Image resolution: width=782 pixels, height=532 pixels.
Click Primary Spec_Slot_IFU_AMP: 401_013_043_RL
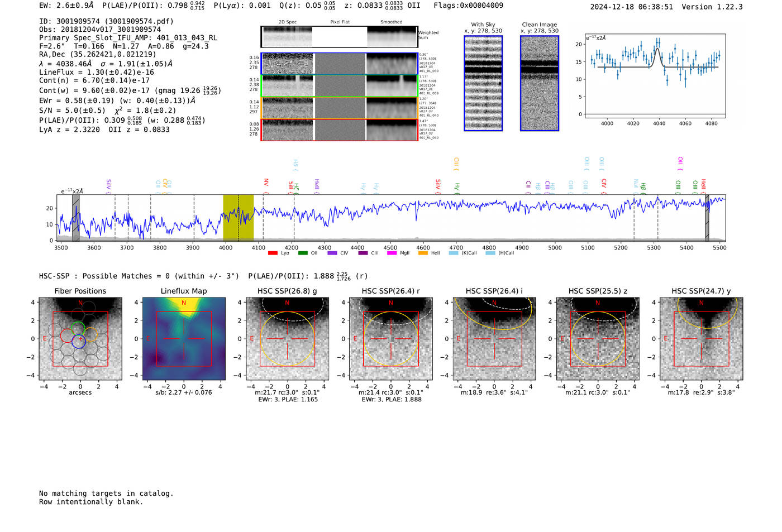pos(128,38)
